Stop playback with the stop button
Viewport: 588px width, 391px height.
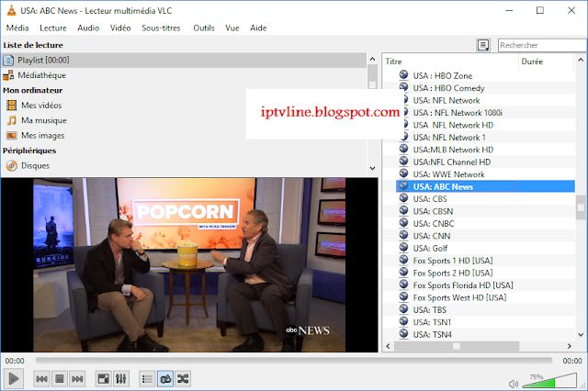tap(59, 379)
